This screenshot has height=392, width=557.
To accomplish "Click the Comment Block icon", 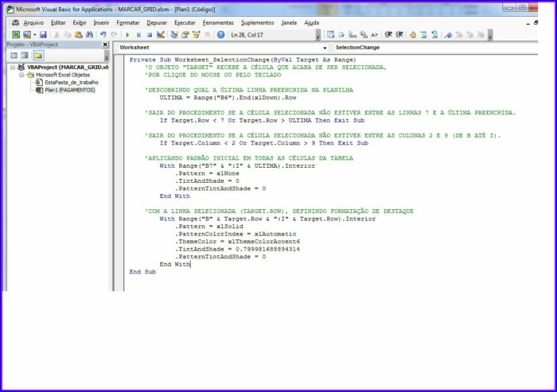I will click(x=424, y=35).
